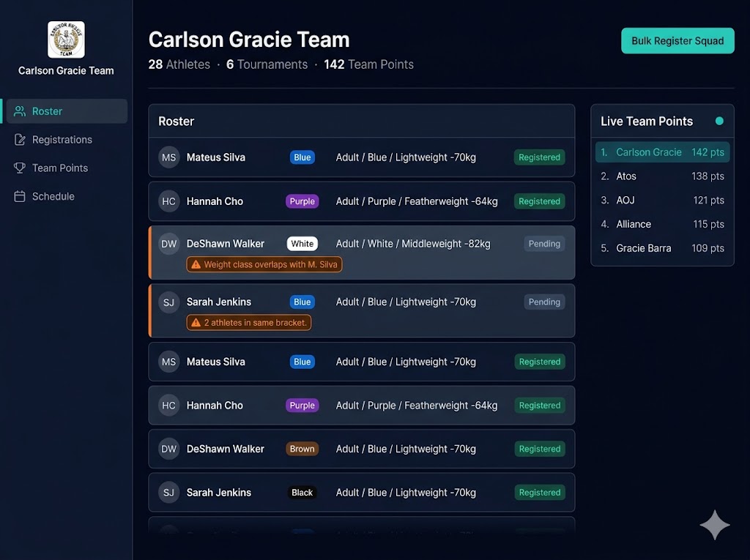Click the Black belt badge for Sarah Jenkins
Image resolution: width=750 pixels, height=560 pixels.
click(302, 493)
